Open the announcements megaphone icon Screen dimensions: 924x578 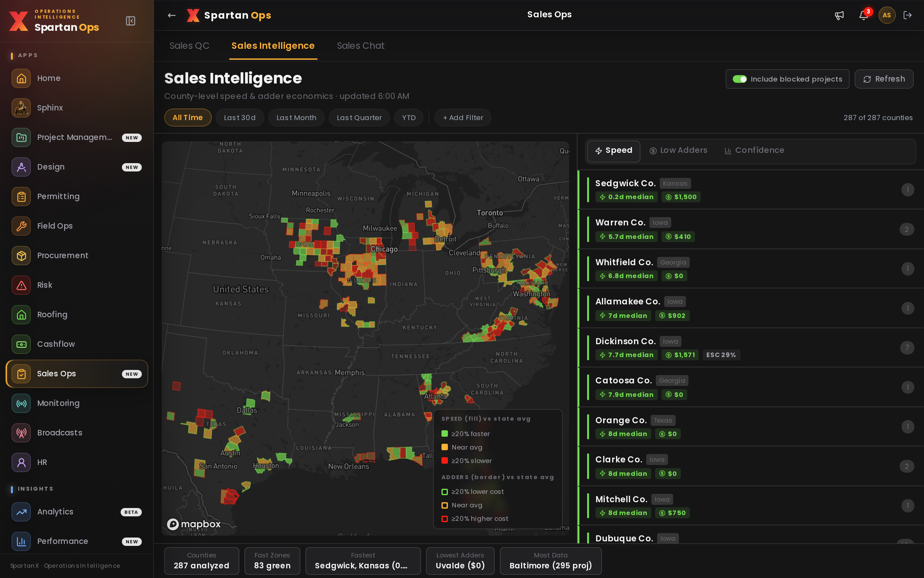click(839, 15)
